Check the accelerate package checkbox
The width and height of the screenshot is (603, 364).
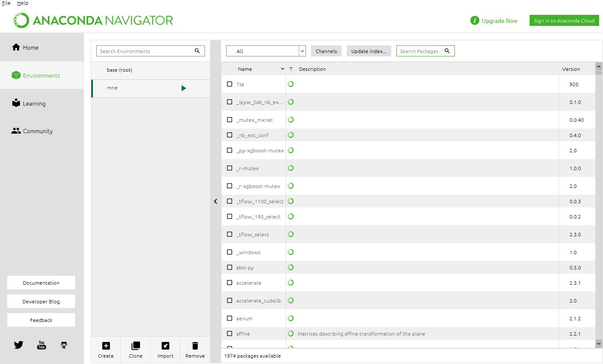pyautogui.click(x=230, y=283)
